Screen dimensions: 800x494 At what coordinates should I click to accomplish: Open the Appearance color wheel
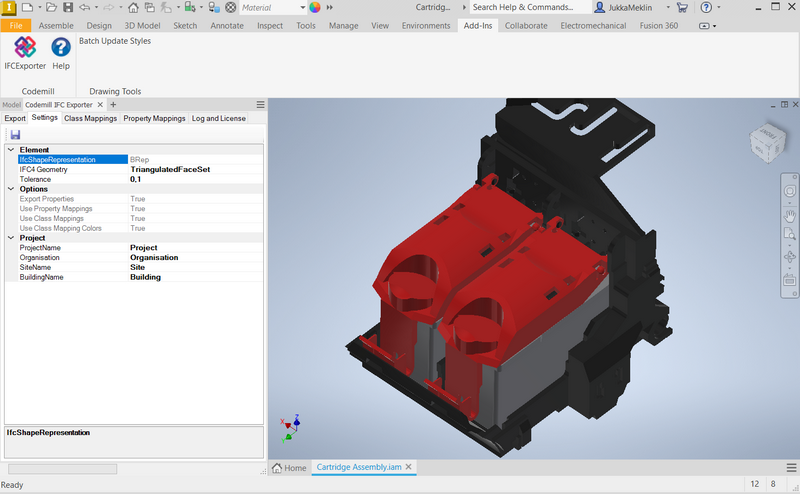[314, 7]
